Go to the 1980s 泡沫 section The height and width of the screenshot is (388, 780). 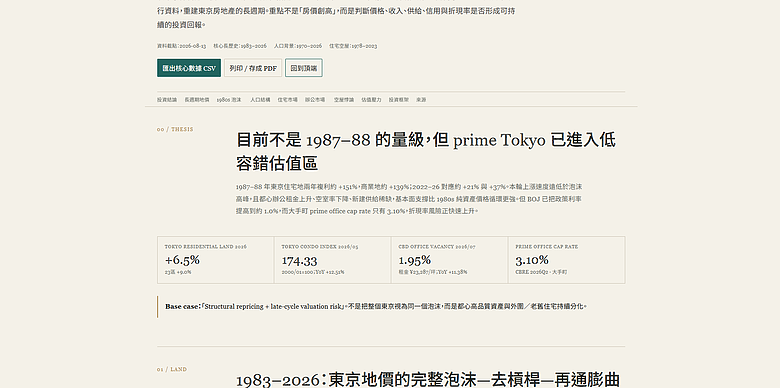click(x=229, y=99)
